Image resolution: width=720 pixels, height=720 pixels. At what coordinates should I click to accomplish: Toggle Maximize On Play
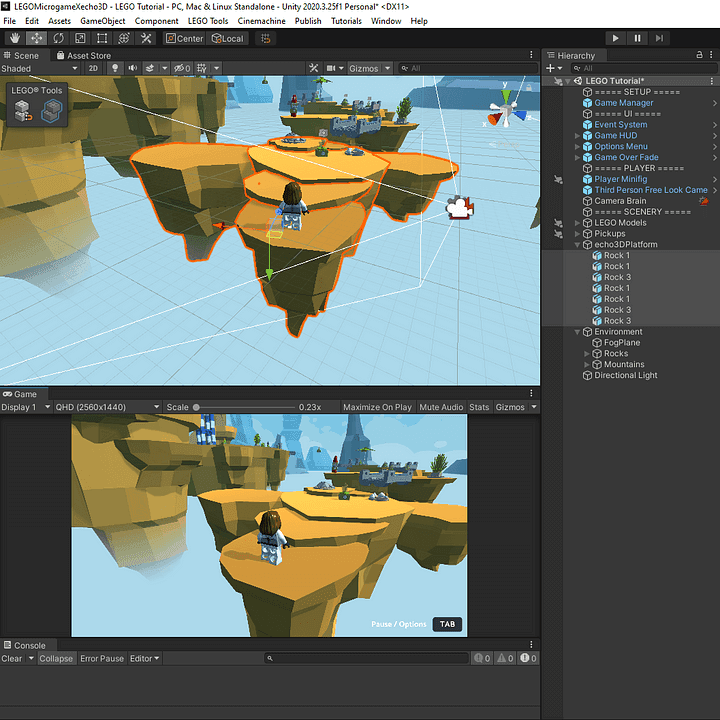click(x=377, y=407)
